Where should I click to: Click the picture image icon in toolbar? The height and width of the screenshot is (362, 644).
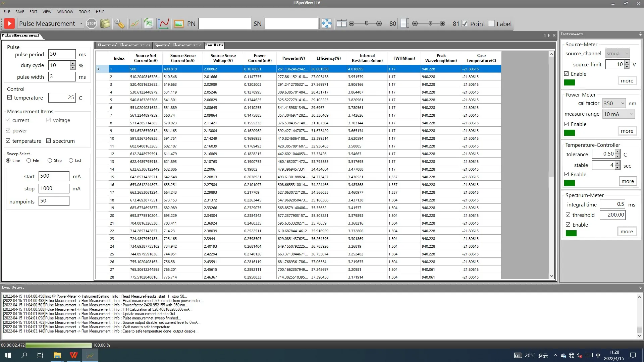[179, 23]
